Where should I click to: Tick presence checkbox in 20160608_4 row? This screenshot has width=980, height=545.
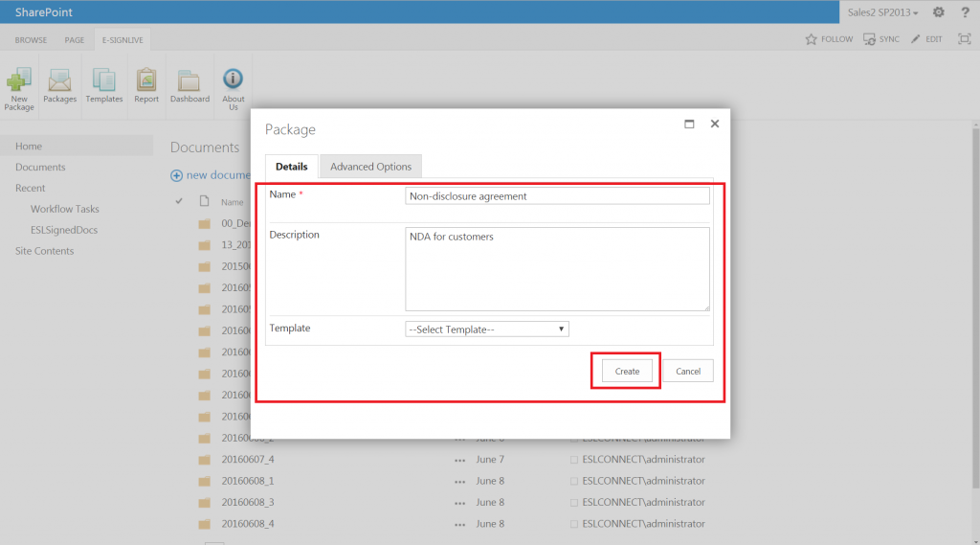(574, 524)
